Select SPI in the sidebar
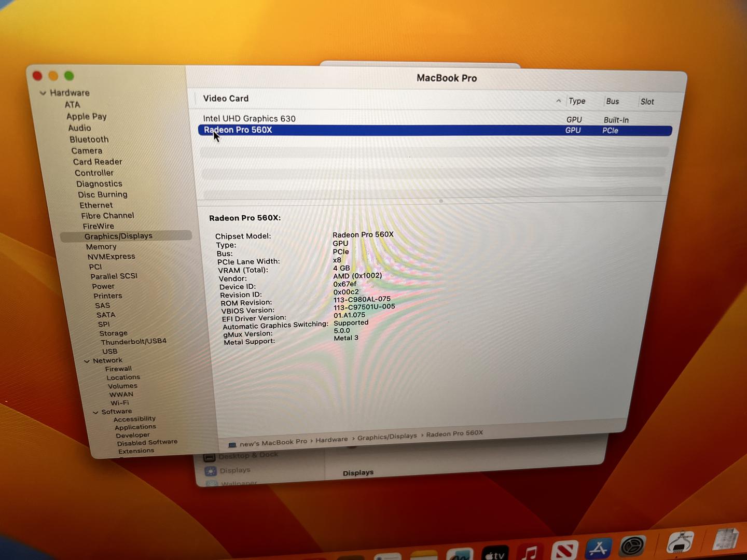The width and height of the screenshot is (747, 560). tap(104, 324)
